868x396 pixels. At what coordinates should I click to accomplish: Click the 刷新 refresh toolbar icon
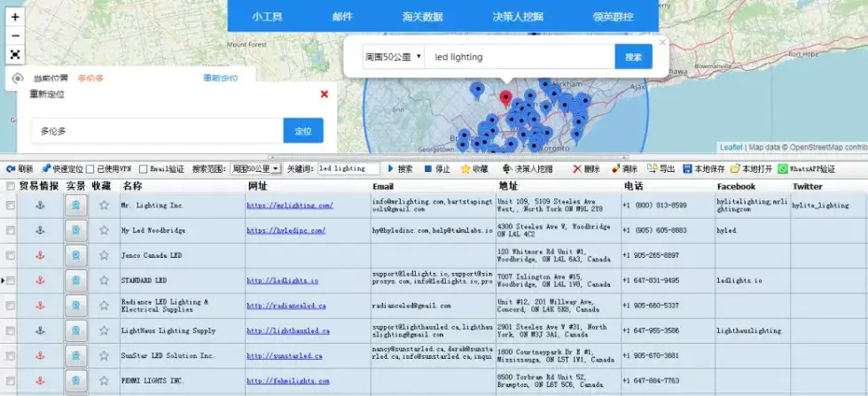click(x=20, y=168)
